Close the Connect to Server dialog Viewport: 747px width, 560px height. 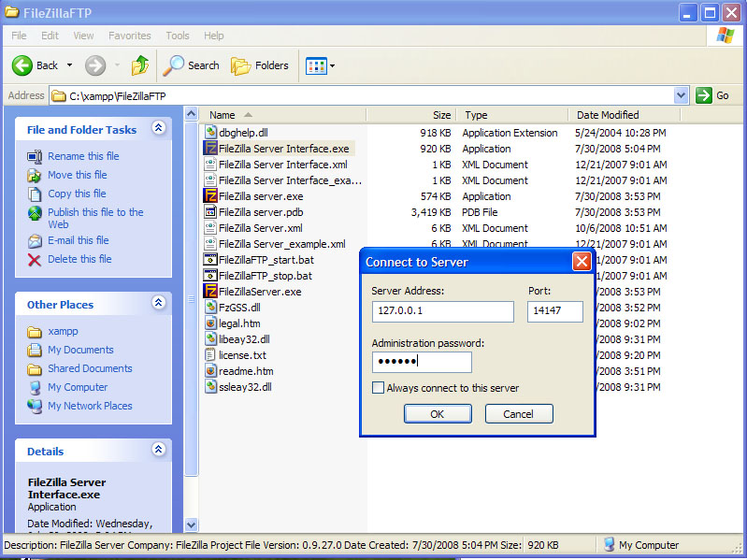pyautogui.click(x=582, y=262)
